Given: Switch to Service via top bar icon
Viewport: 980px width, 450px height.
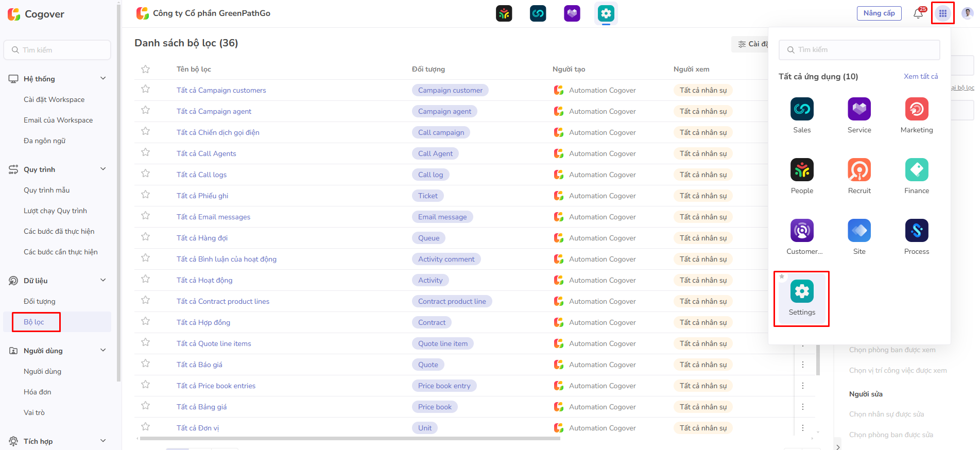Looking at the screenshot, I should 572,13.
